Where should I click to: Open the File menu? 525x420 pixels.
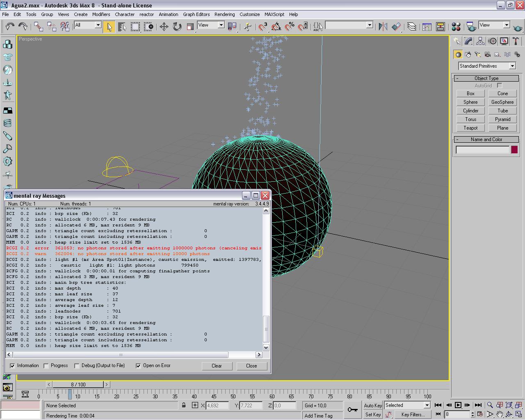5,14
